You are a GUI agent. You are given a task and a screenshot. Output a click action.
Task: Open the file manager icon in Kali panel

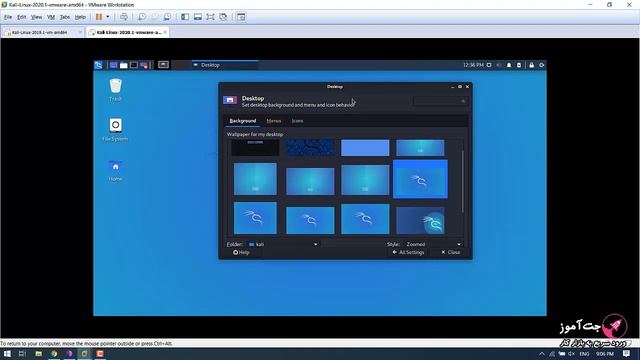click(x=124, y=65)
